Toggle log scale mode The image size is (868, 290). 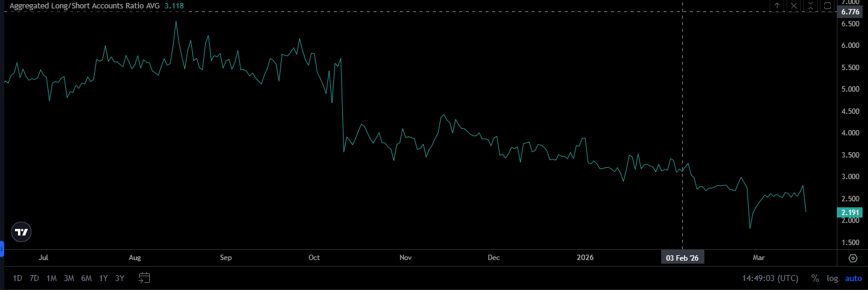coord(832,278)
